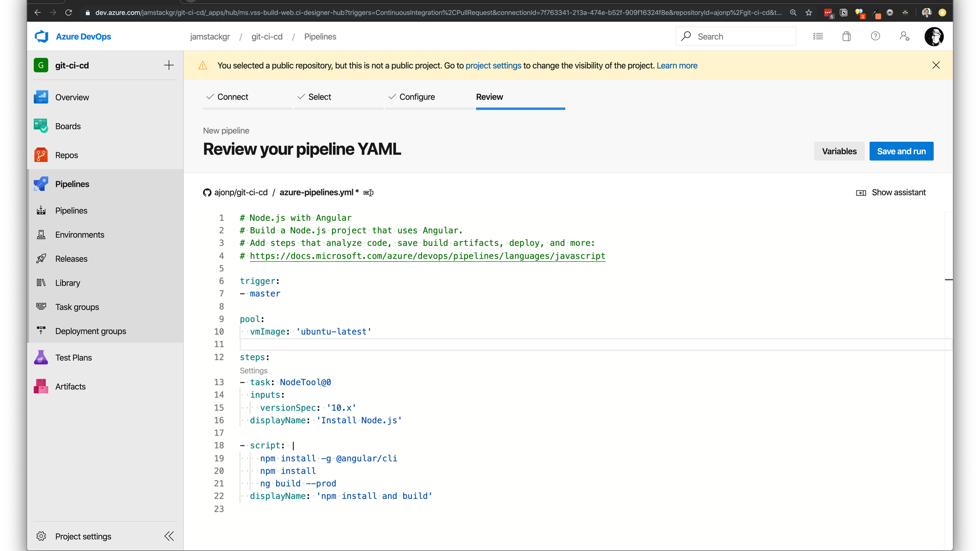
Task: Open user settings icon in header
Action: coord(904,36)
